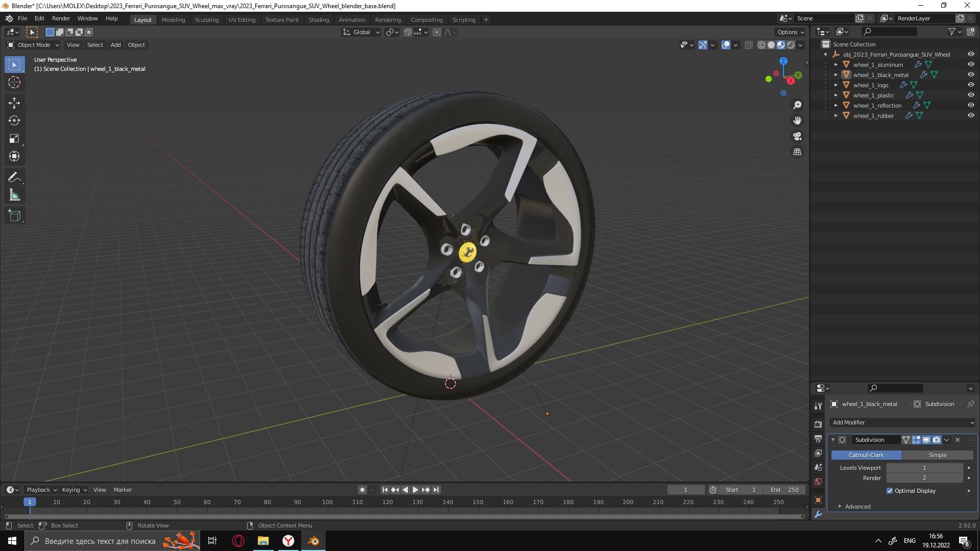Select the Select Box tool
980x551 pixels.
point(14,65)
